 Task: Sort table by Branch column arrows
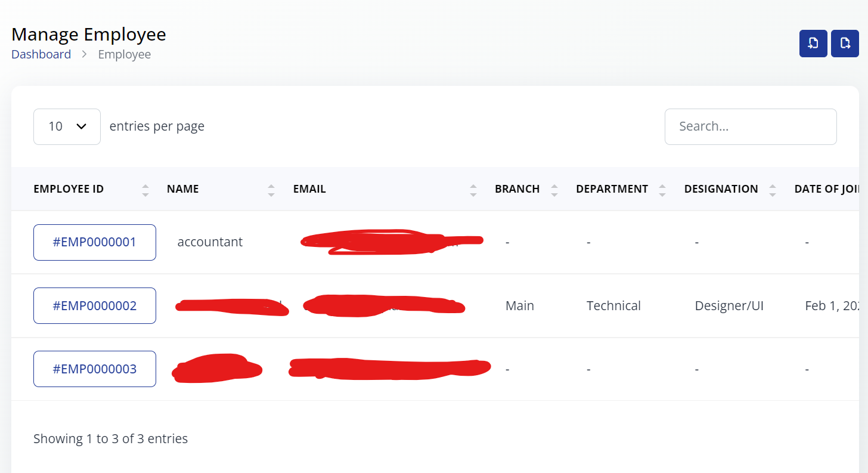point(554,190)
